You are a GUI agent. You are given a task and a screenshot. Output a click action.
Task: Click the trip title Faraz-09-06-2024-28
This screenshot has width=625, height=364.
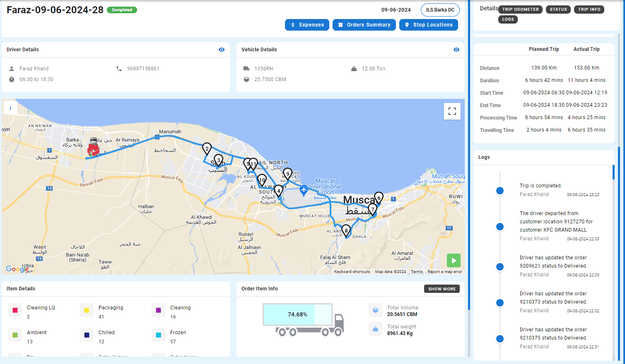(55, 10)
